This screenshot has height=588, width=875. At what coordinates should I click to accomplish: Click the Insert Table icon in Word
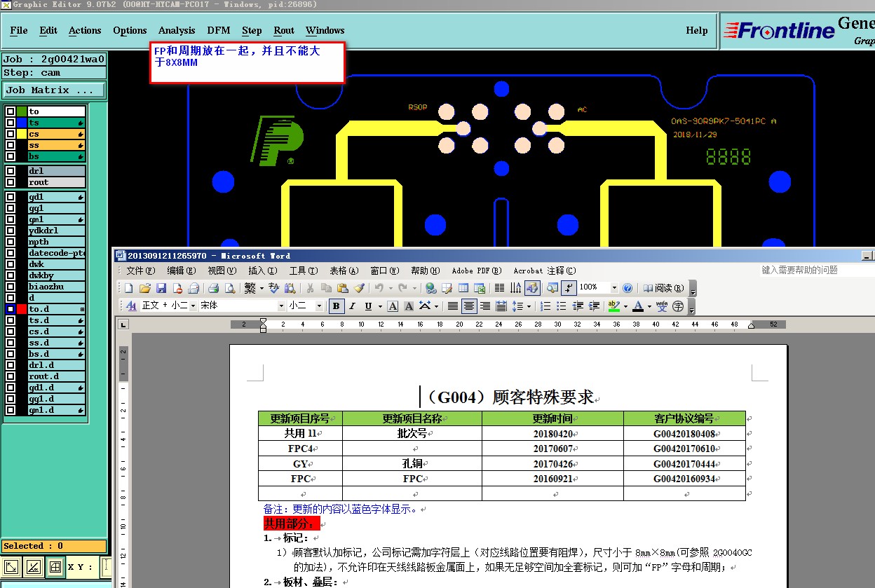click(463, 288)
